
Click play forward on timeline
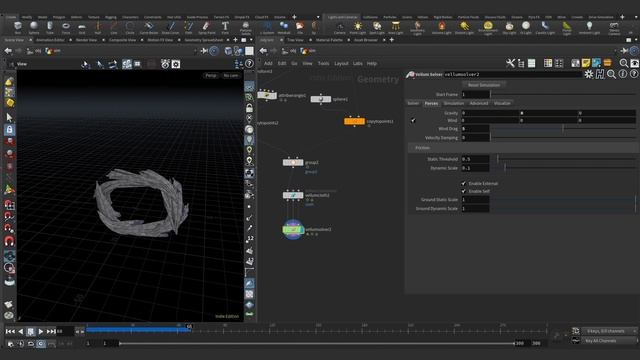[x=40, y=331]
